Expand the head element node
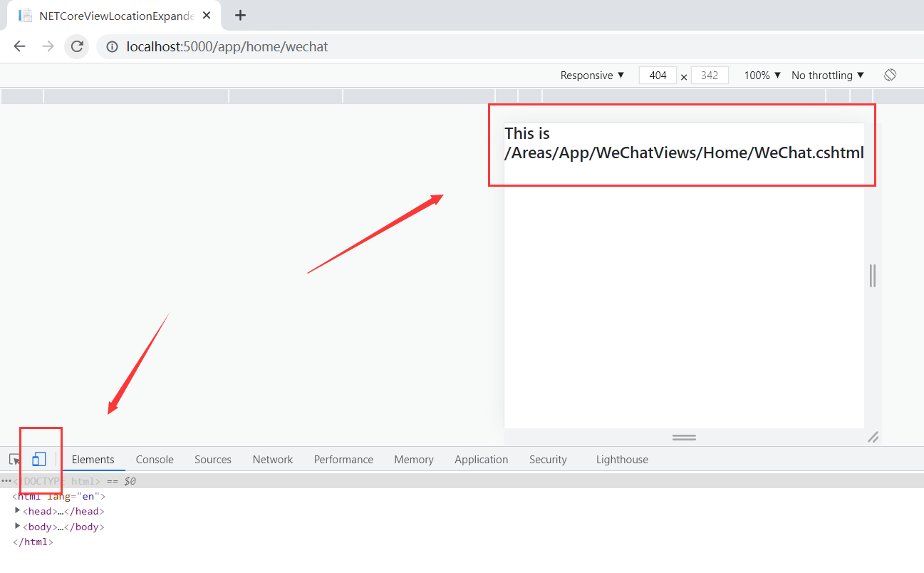The image size is (924, 573). [17, 511]
